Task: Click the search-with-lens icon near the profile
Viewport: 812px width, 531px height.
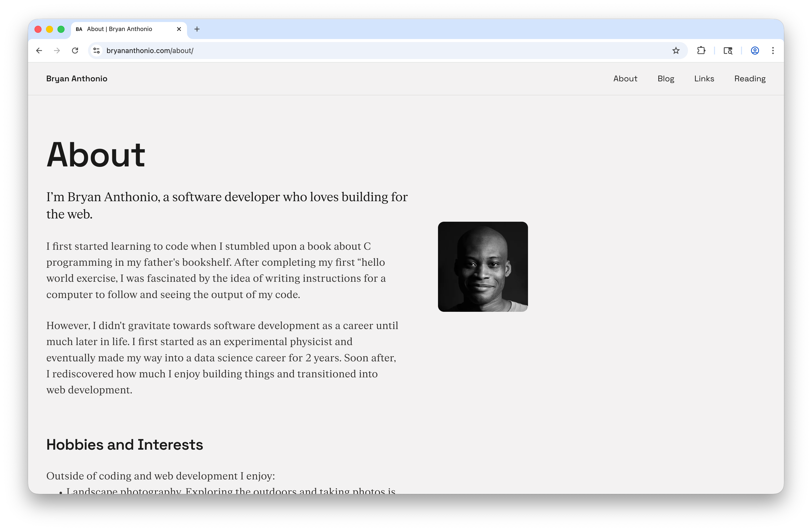Action: click(x=727, y=50)
